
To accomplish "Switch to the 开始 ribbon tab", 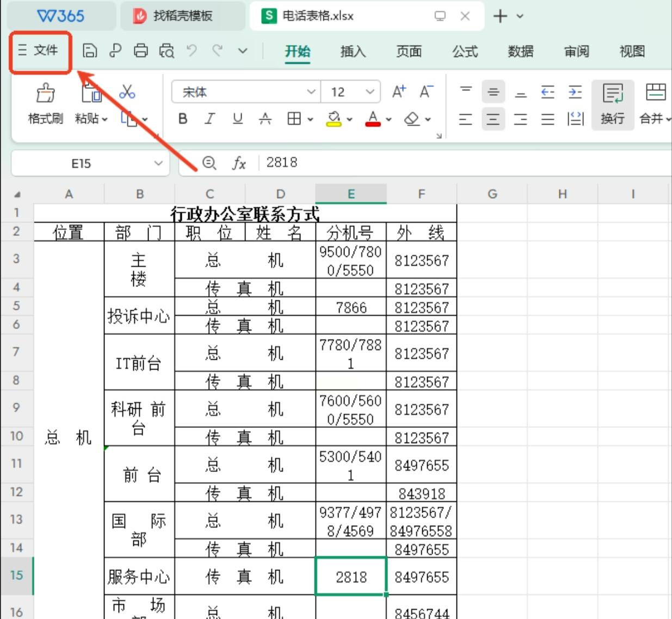I will [298, 51].
